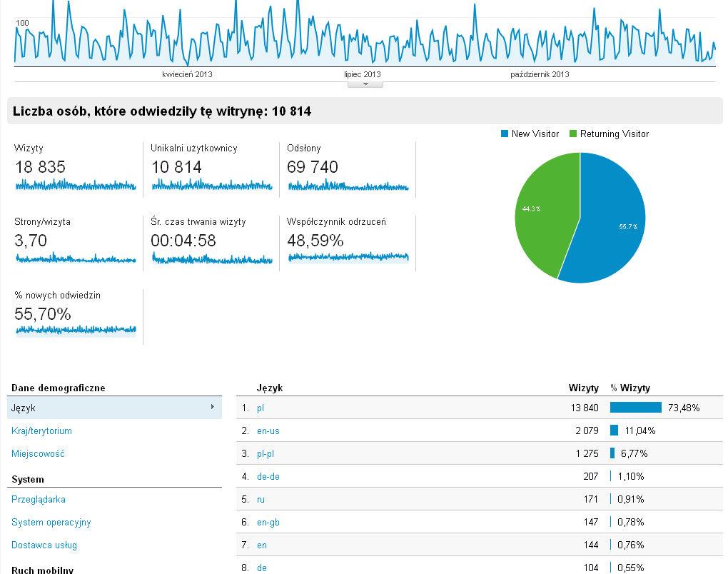Click the 'Ruch mobilny' section heading
Image resolution: width=728 pixels, height=574 pixels.
pyautogui.click(x=42, y=570)
